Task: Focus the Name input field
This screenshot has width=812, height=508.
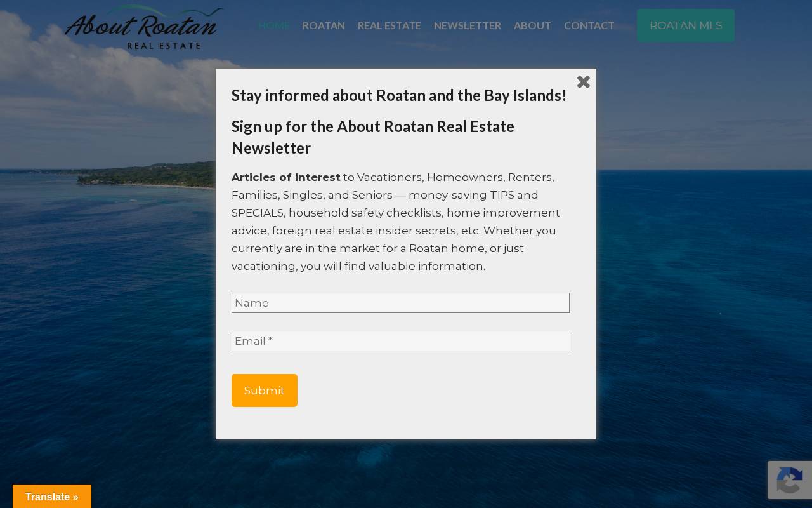Action: [x=400, y=303]
